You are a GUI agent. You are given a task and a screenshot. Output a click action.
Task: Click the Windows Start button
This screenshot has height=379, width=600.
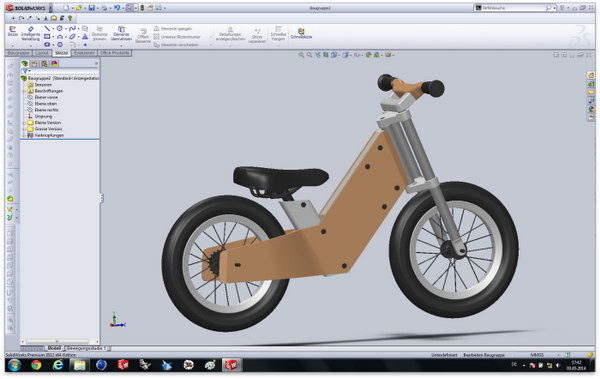14,365
